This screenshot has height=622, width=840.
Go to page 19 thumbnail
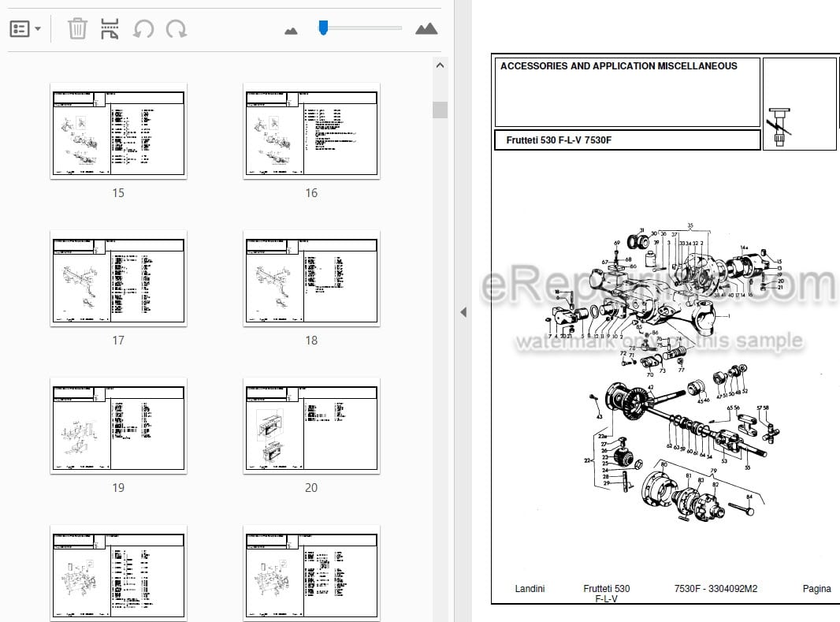[x=118, y=426]
